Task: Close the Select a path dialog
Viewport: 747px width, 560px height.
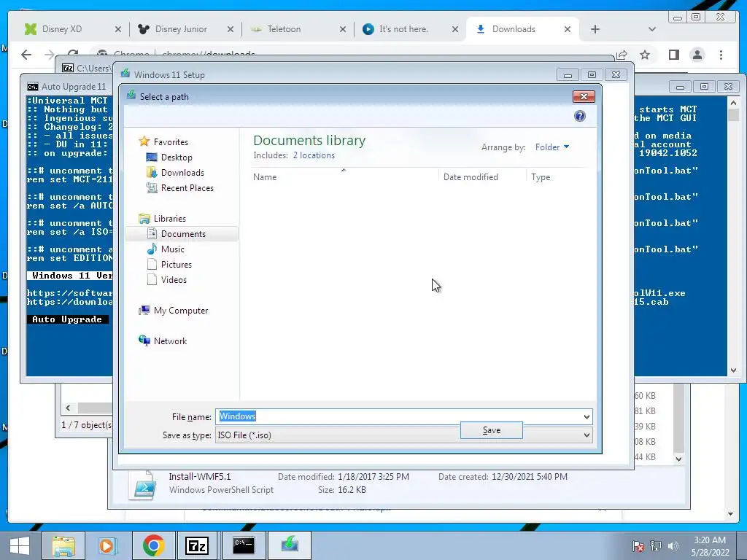Action: 583,97
